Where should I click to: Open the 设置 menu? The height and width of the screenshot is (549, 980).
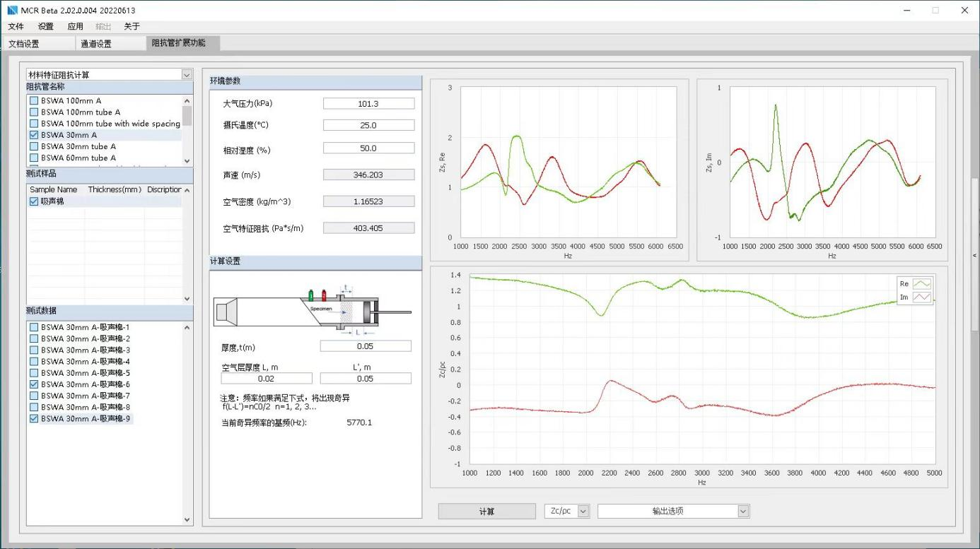pos(45,27)
